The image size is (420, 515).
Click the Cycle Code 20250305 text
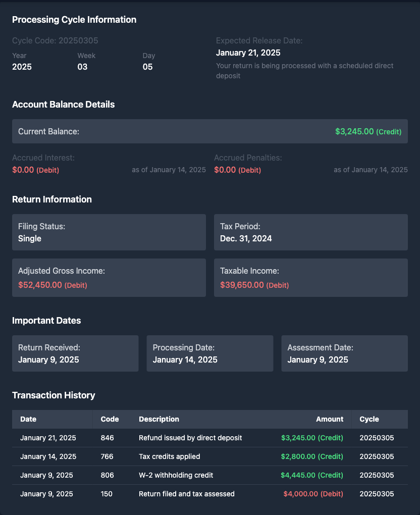click(55, 40)
